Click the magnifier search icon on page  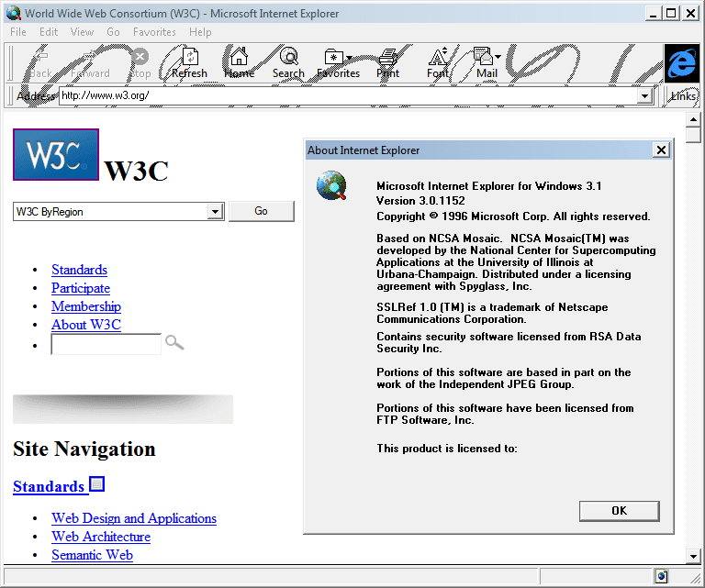click(174, 343)
